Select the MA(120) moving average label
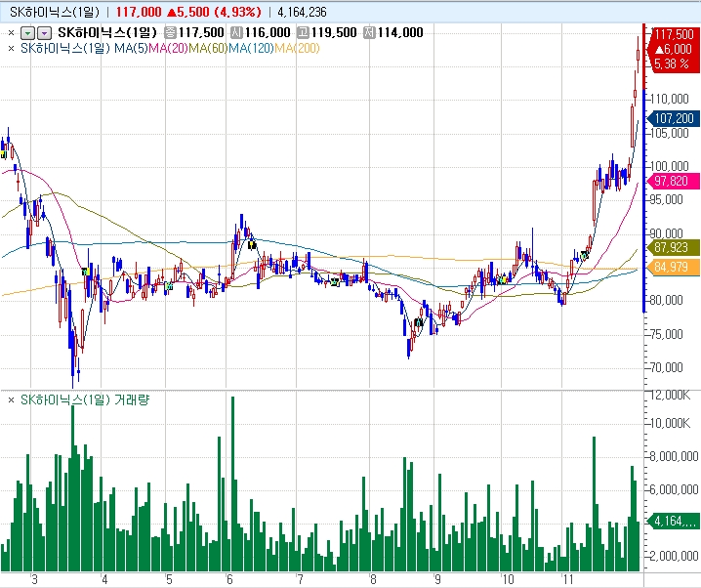701x588 pixels. (x=251, y=47)
